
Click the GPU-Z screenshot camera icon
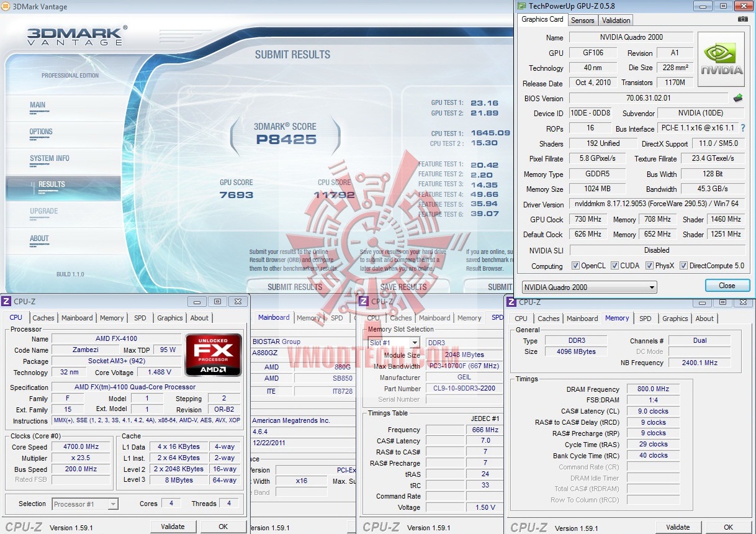(742, 19)
